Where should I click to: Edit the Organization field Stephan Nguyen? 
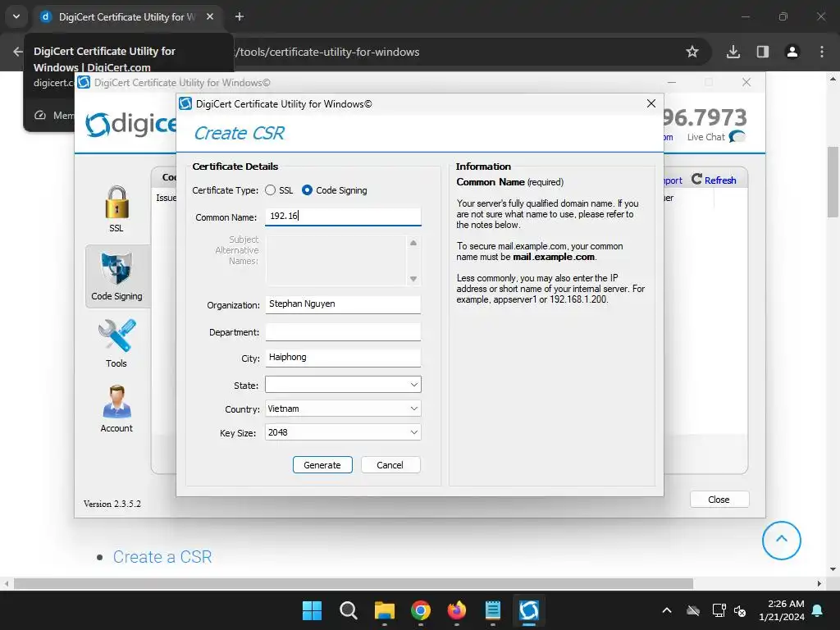tap(343, 304)
